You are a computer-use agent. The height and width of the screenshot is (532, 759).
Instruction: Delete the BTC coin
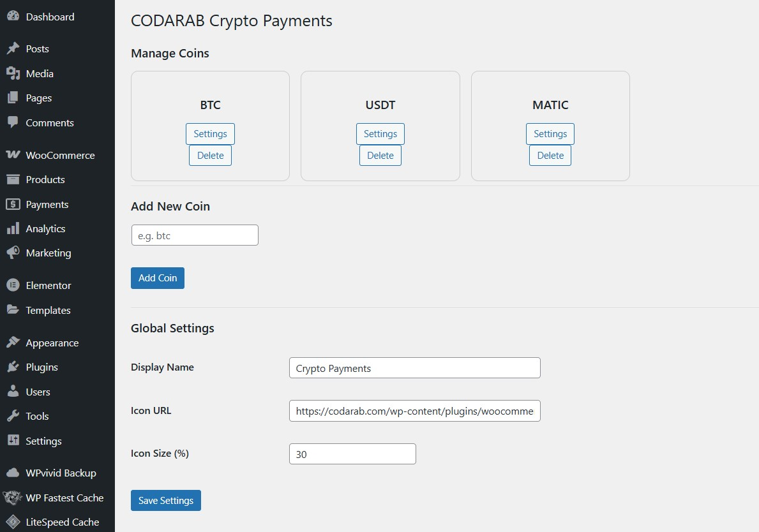click(x=210, y=155)
